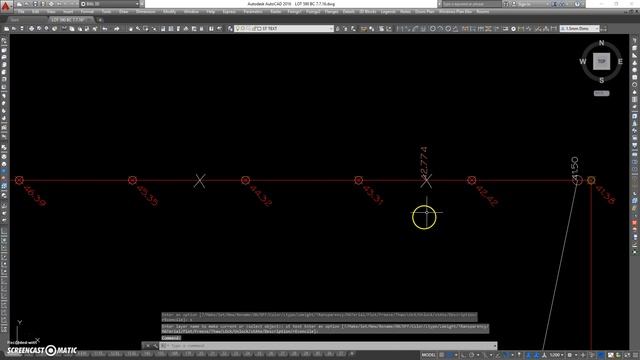Click the command line customize wrench icon
Image resolution: width=640 pixels, height=360 pixels.
pos(155,346)
